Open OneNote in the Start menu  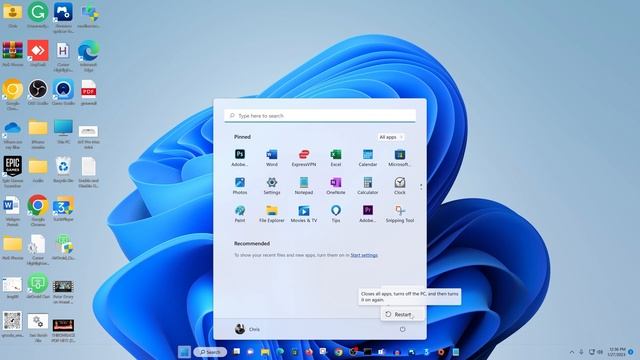(336, 186)
